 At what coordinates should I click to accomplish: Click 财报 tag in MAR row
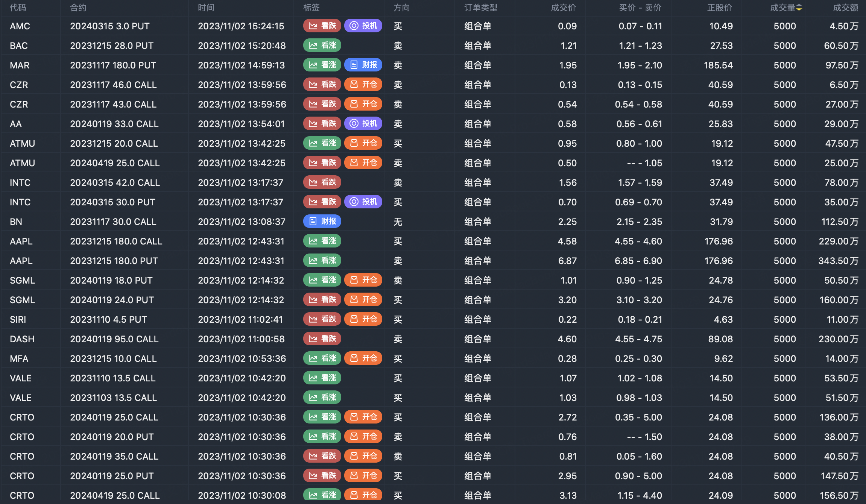click(x=363, y=65)
